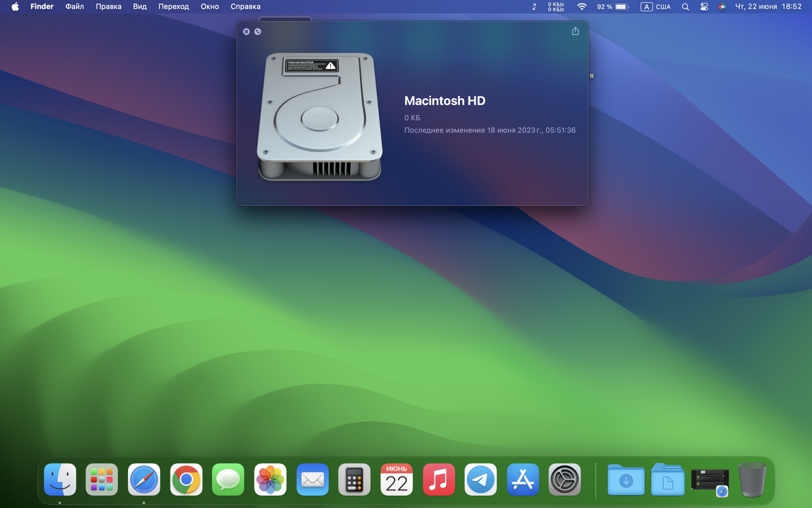Click the Wi-Fi status icon
This screenshot has width=812, height=508.
582,7
